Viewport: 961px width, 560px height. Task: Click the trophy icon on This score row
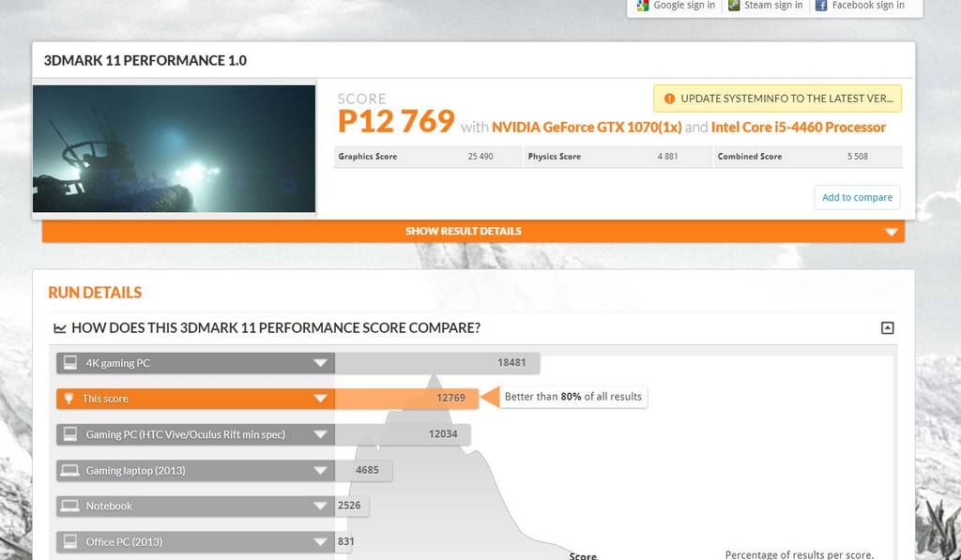point(69,399)
